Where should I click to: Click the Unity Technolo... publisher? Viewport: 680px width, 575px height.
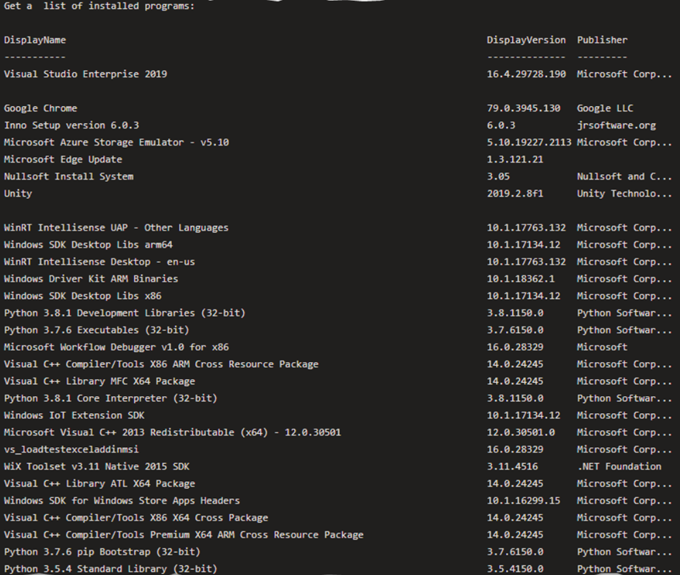tap(624, 193)
